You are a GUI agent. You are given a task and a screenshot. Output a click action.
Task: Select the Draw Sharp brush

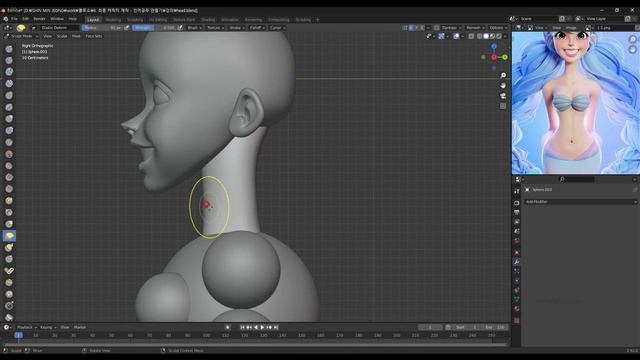[9, 60]
